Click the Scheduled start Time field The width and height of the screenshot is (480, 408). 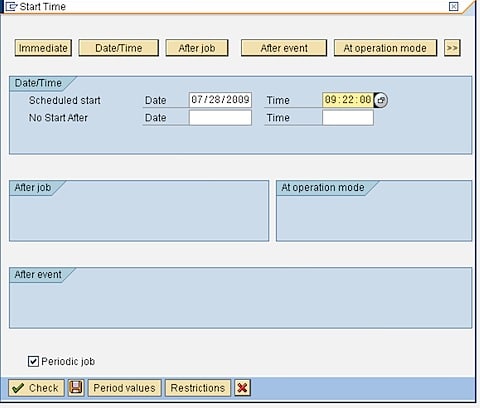coord(348,100)
